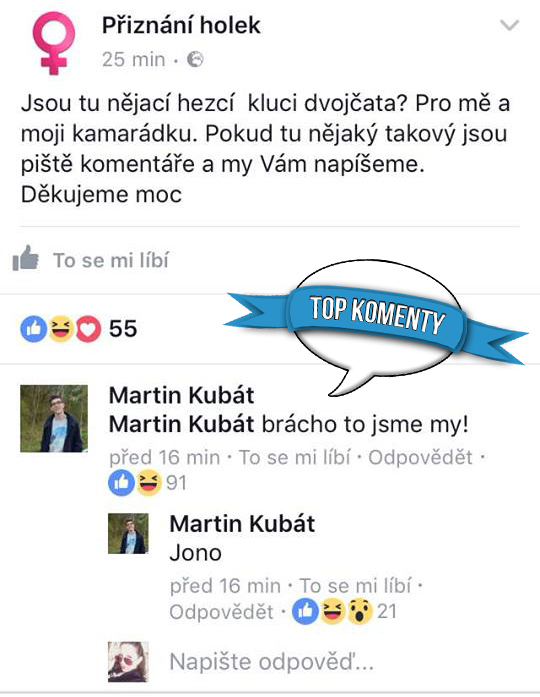Viewport: 540px width, 697px height.
Task: Click the wow reaction icon on the Jono reply
Action: tap(360, 612)
